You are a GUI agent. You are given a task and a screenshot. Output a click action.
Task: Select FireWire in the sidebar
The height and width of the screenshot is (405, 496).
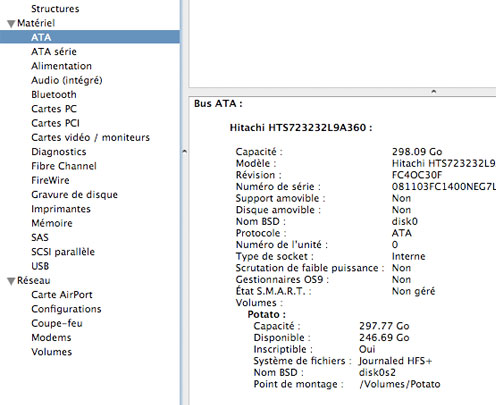[50, 180]
